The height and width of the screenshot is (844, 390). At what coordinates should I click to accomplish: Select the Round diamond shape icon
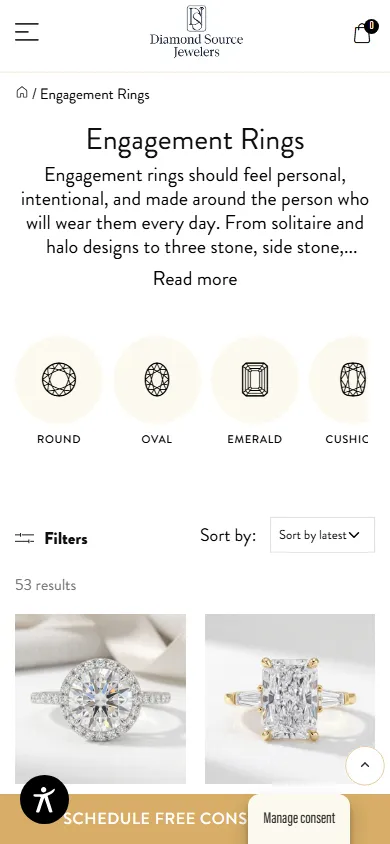point(59,379)
